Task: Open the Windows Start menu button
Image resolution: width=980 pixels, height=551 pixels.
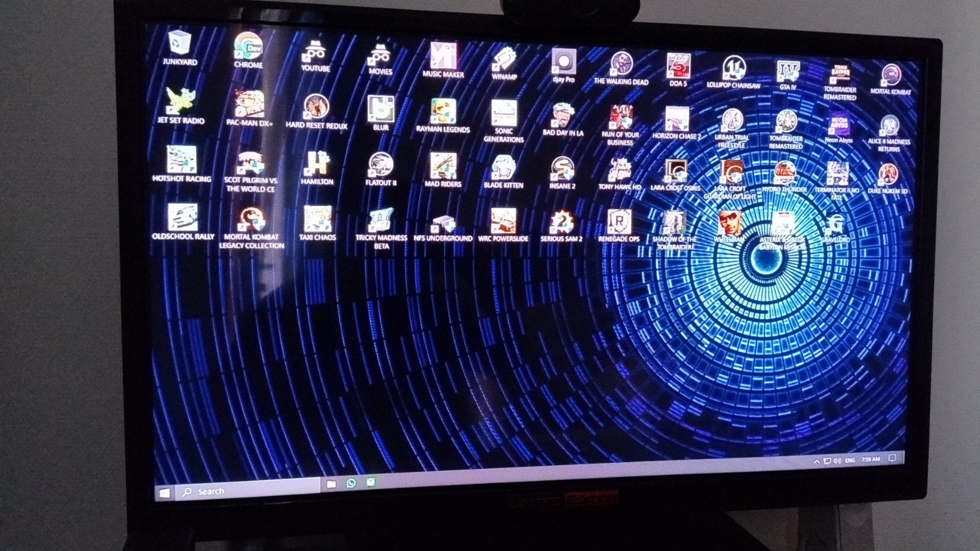Action: (164, 493)
